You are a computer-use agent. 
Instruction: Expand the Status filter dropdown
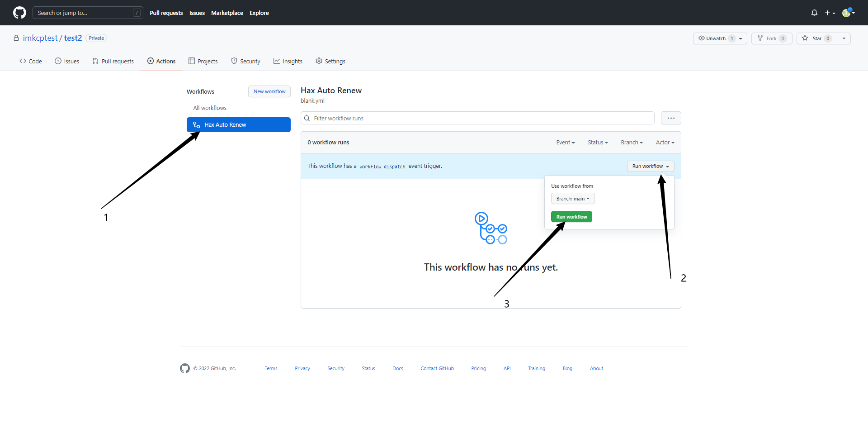(x=598, y=143)
